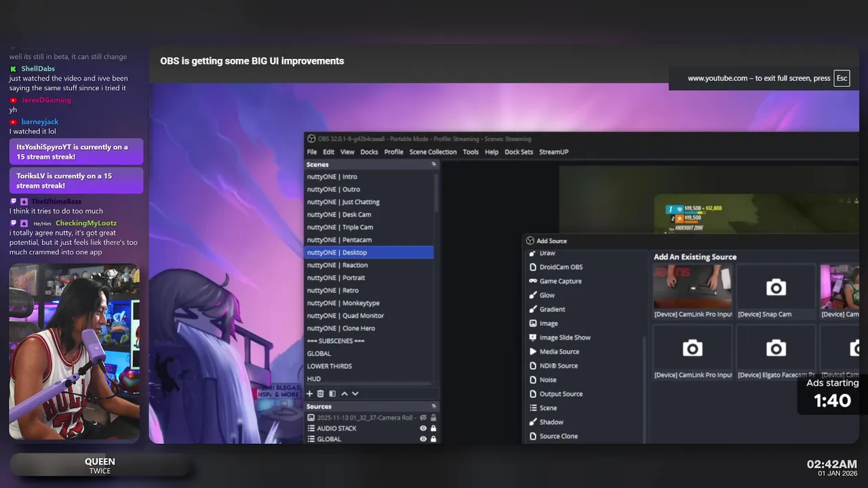Viewport: 868px width, 488px height.
Task: Click the Source Clone icon
Action: (533, 436)
